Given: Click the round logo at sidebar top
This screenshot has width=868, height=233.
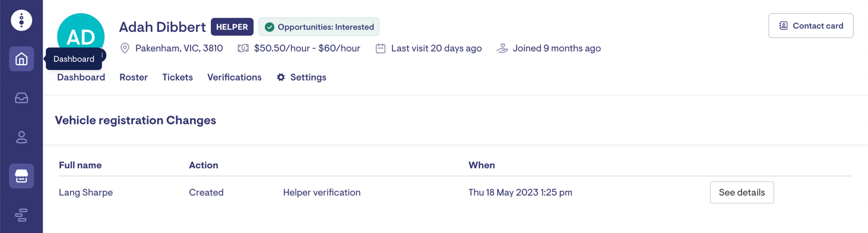Looking at the screenshot, I should click(21, 20).
